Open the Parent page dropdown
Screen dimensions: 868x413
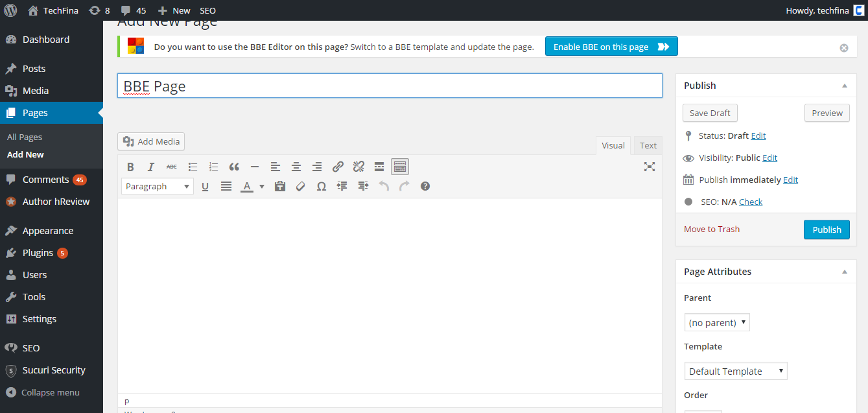tap(717, 322)
